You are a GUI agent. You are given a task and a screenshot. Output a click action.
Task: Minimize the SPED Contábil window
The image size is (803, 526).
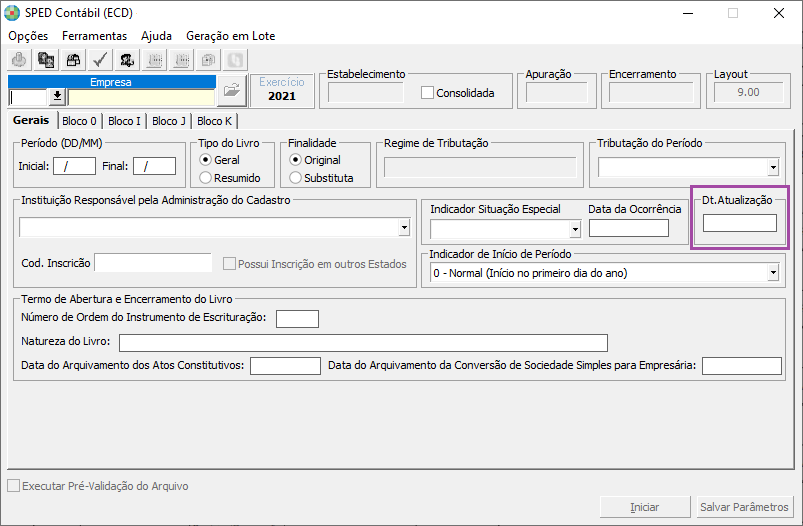coord(688,13)
